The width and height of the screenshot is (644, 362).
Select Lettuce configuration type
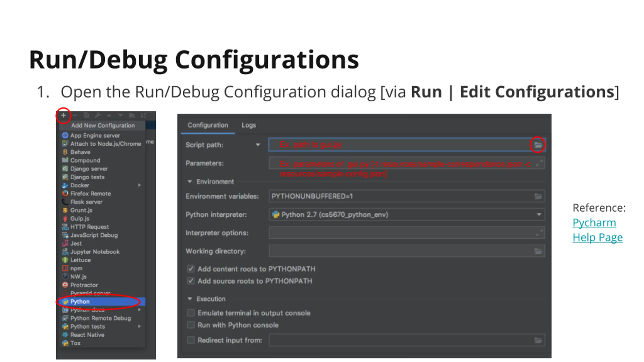tap(102, 260)
